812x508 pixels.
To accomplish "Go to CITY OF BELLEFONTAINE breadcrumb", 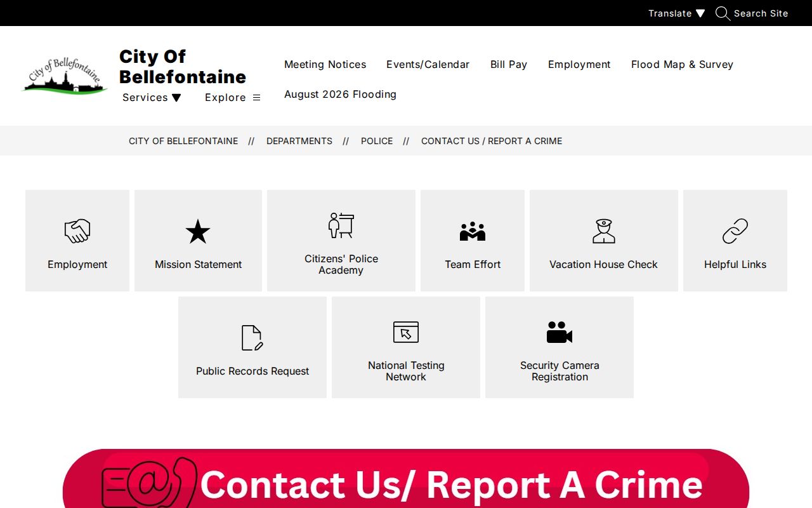I will (183, 141).
